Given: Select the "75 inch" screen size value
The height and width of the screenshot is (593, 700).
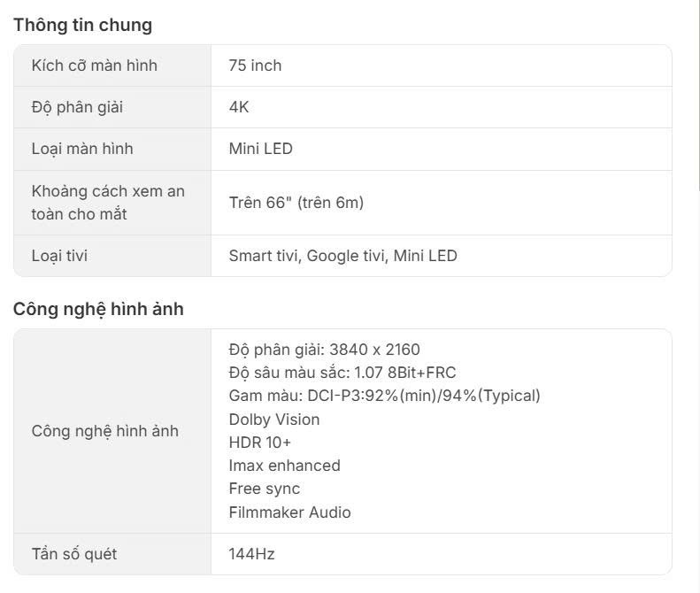Looking at the screenshot, I should point(255,65).
